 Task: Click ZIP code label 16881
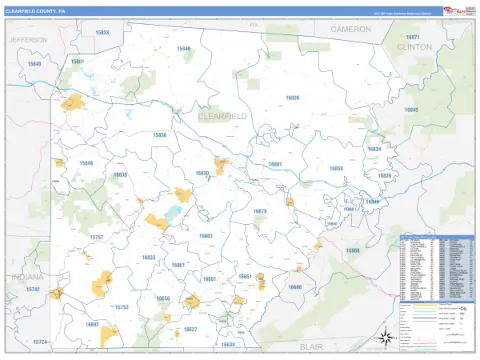point(275,164)
